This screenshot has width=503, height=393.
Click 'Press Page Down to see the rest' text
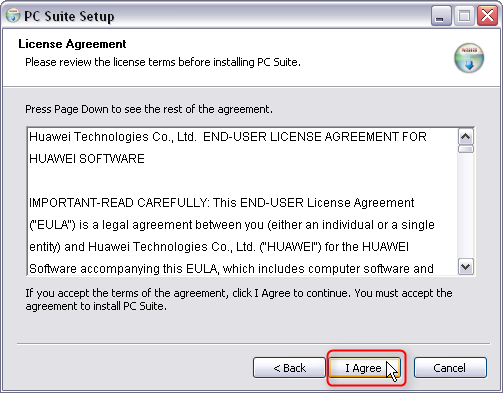tap(149, 109)
